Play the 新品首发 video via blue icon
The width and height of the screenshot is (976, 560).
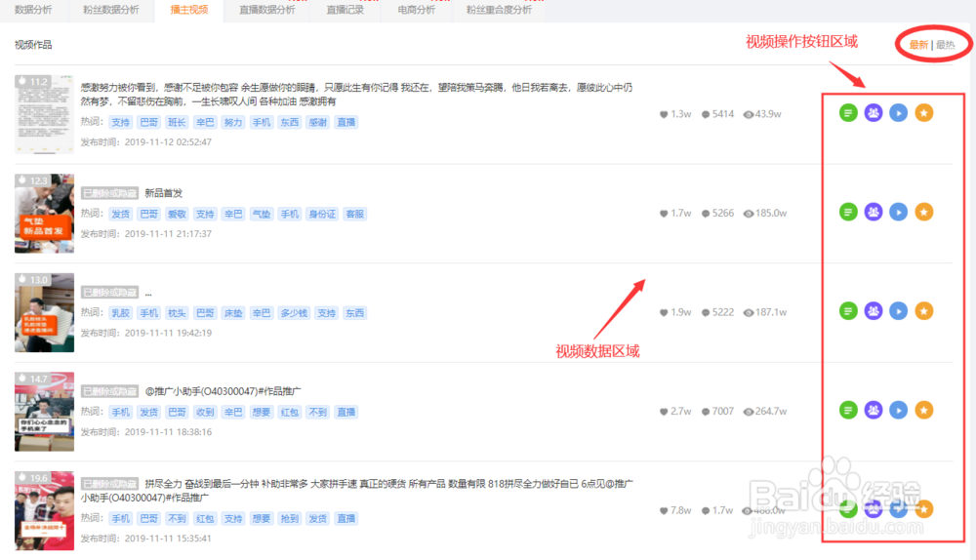898,212
